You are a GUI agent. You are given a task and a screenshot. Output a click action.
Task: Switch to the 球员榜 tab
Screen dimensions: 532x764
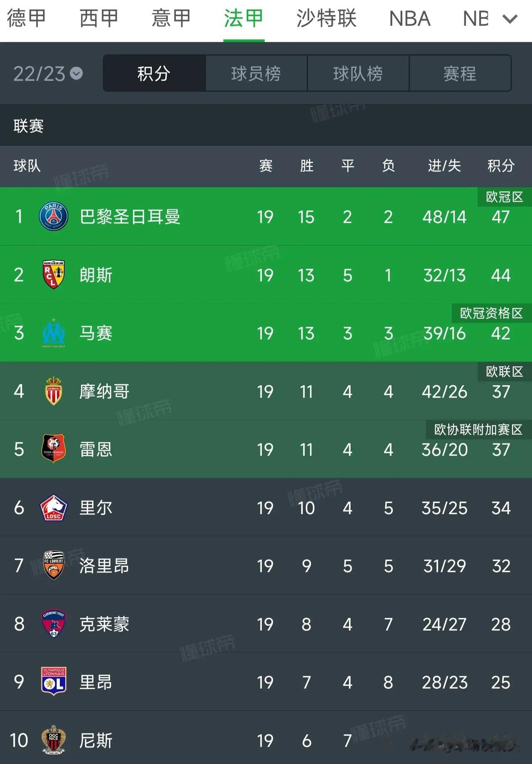tap(256, 74)
